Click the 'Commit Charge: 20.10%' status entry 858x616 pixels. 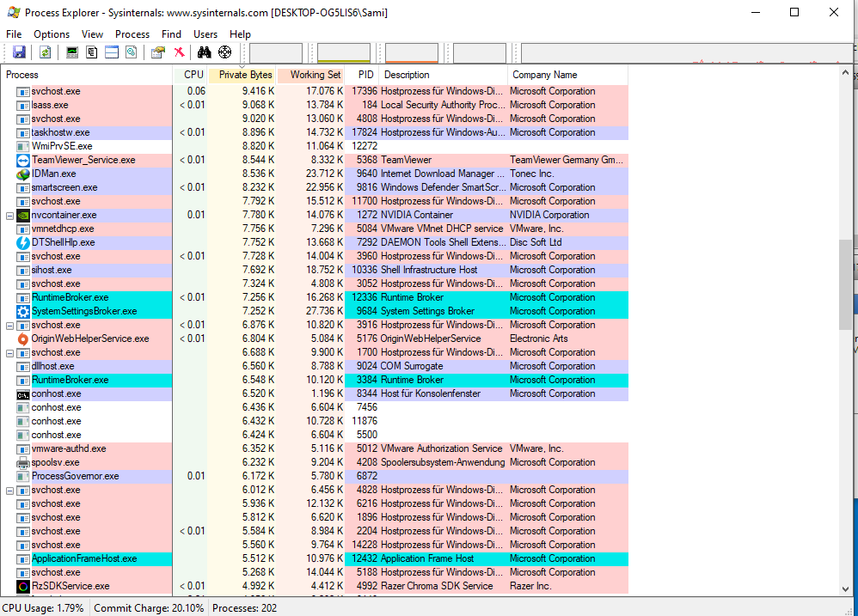point(148,608)
